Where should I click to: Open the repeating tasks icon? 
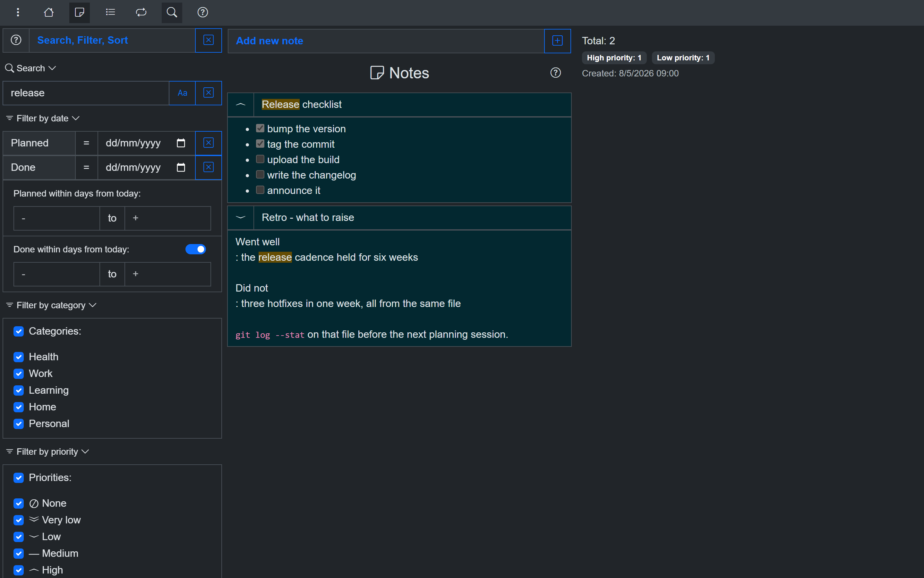(141, 12)
